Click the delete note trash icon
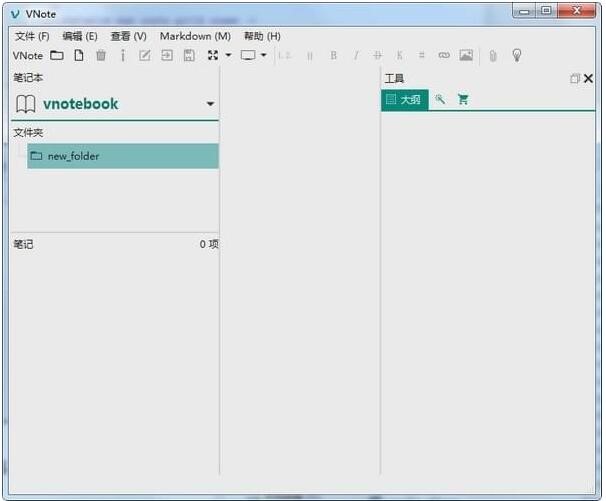 [x=101, y=56]
